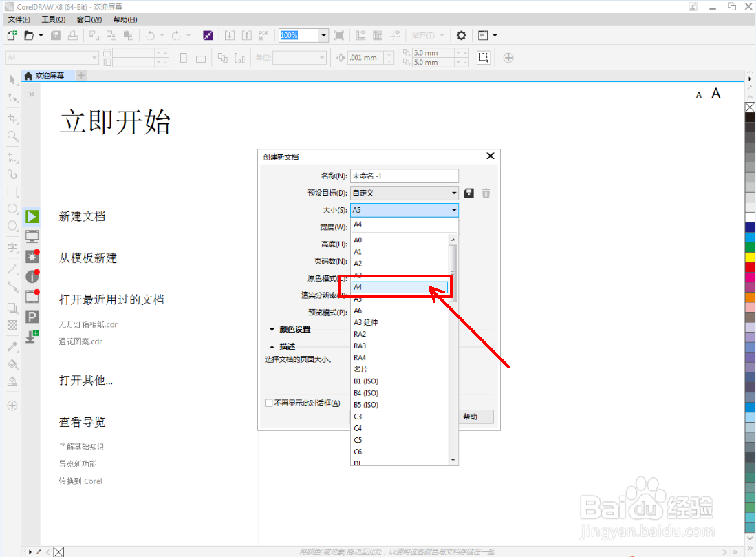Select the Ellipse tool in toolbox
This screenshot has height=557, width=756.
tap(12, 209)
